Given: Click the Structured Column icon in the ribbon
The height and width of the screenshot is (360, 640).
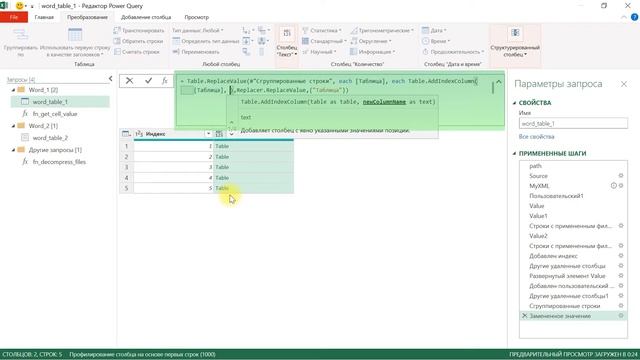Looking at the screenshot, I should click(x=515, y=33).
